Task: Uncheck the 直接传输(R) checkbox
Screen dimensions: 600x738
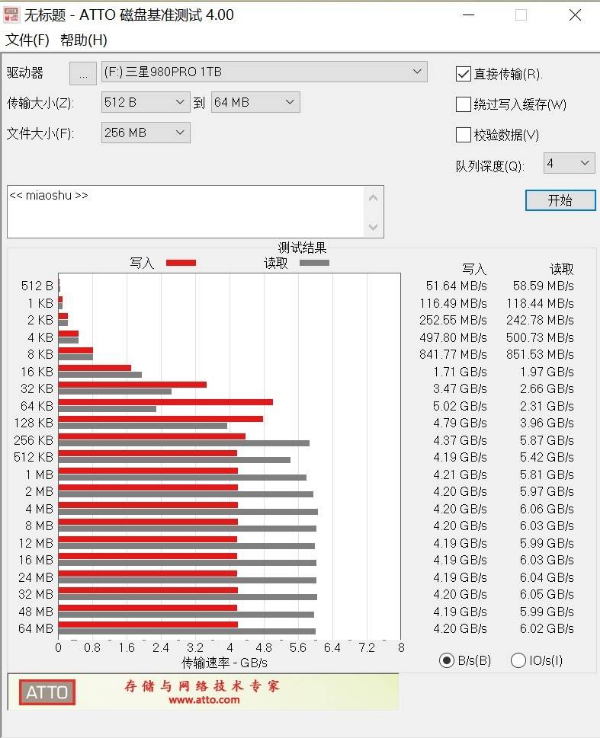Action: 463,74
